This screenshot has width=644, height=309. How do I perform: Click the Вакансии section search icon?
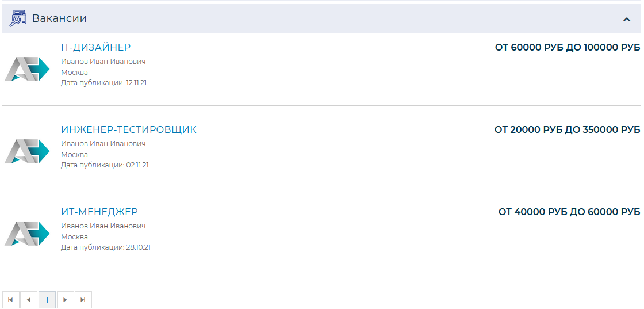click(x=19, y=18)
